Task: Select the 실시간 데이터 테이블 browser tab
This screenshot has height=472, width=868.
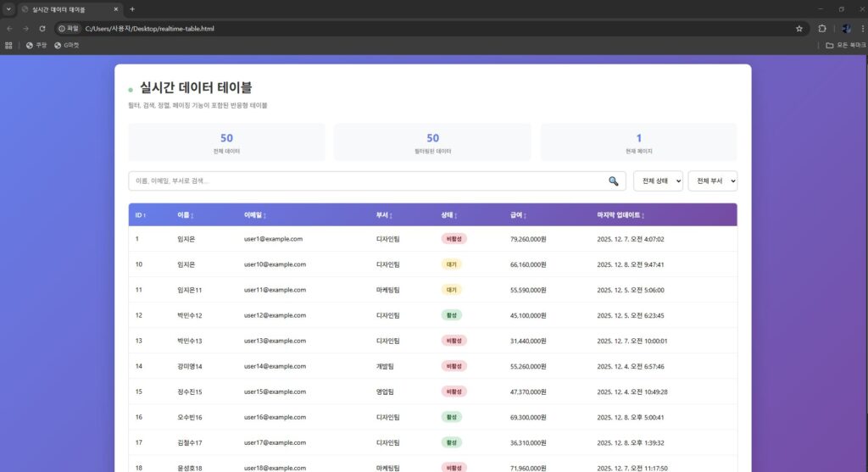Action: (70, 9)
